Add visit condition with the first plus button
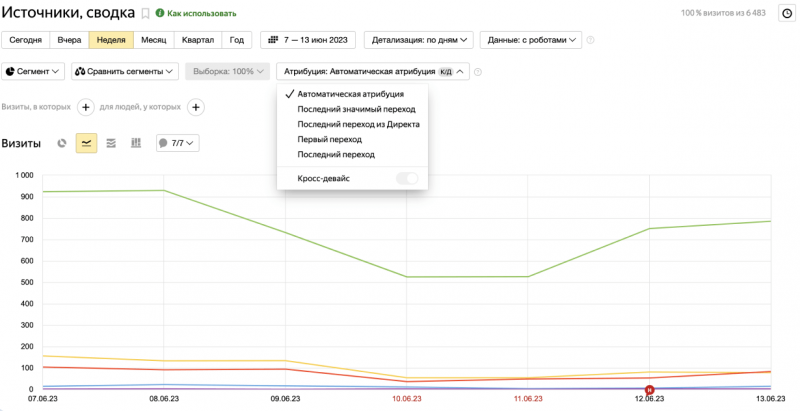 pyautogui.click(x=85, y=107)
